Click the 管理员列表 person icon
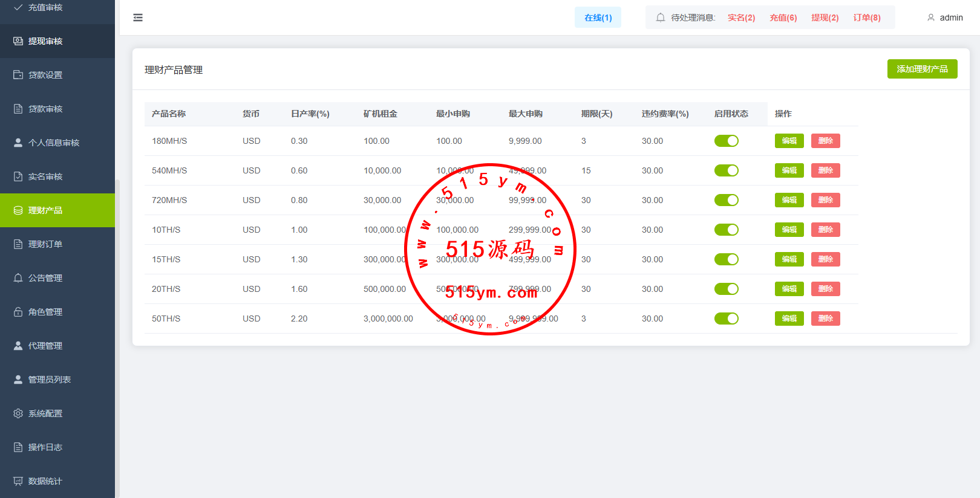 click(x=18, y=380)
